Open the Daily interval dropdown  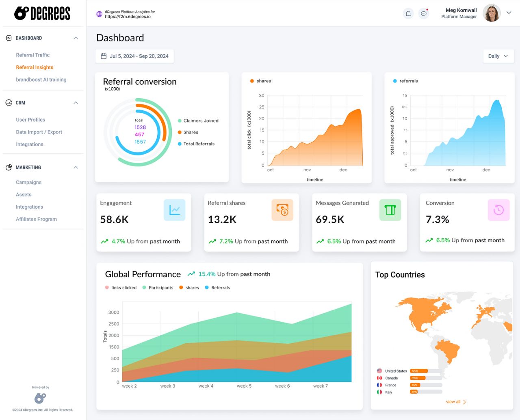coord(498,56)
